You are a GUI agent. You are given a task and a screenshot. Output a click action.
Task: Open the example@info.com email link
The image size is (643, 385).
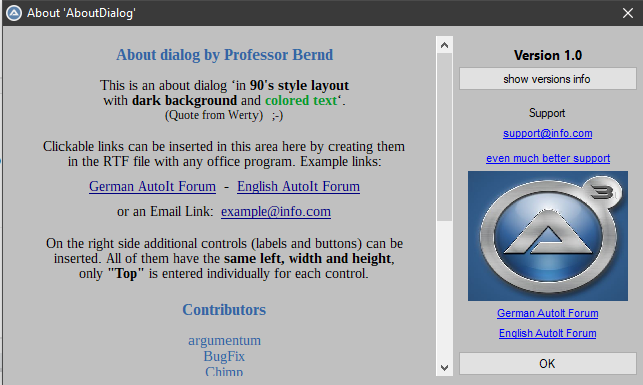[x=276, y=212]
